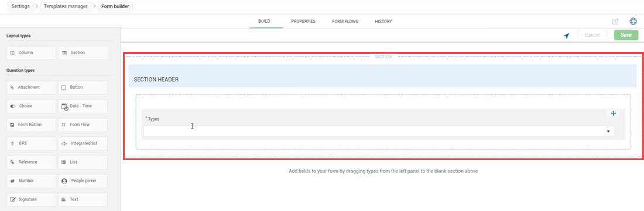Select the Integrated list question type
The width and height of the screenshot is (644, 211).
coord(83,144)
